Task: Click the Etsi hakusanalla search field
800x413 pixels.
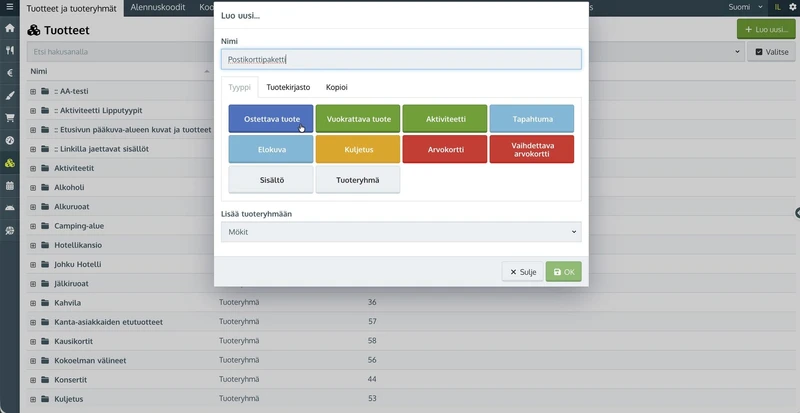Action: coord(120,52)
